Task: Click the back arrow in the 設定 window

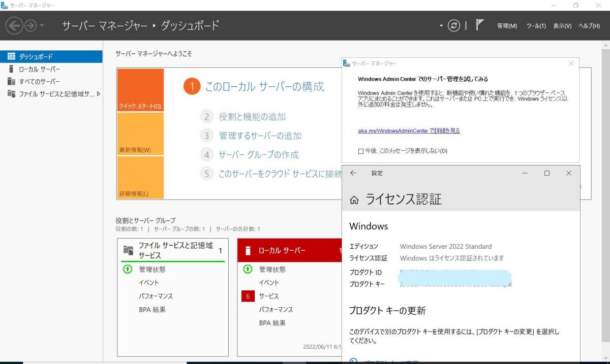Action: click(353, 173)
